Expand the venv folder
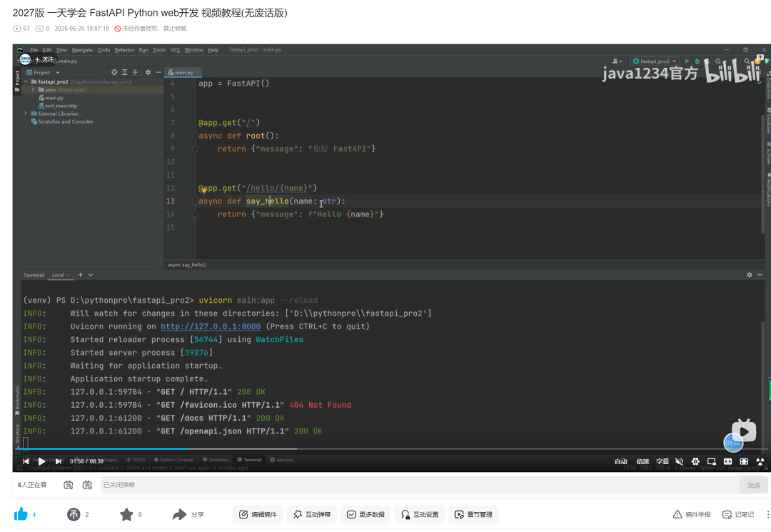The width and height of the screenshot is (771, 532). coord(33,90)
